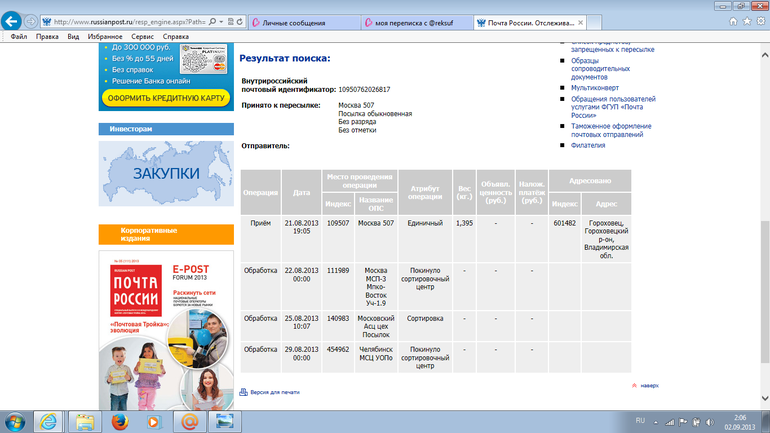Open Mail.ru Agent @ icon on taskbar

tap(189, 422)
